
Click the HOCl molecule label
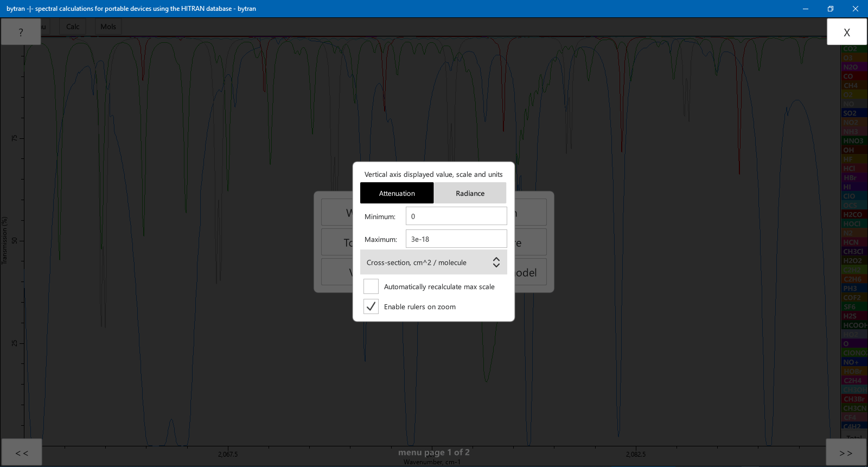pyautogui.click(x=854, y=224)
